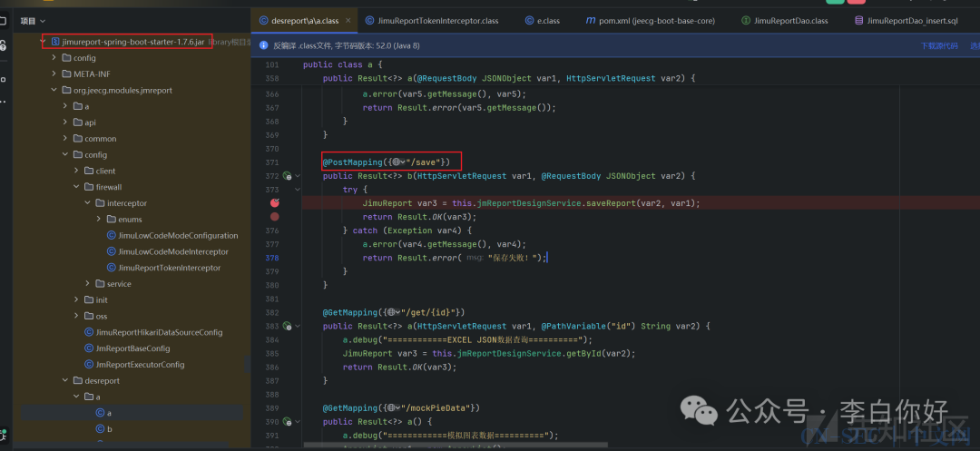Click the project tree's vertical scrollbar thumb

pyautogui.click(x=248, y=364)
